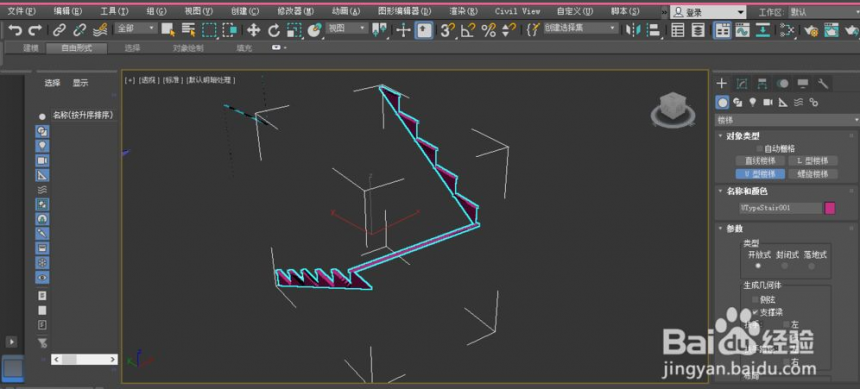860x389 pixels.
Task: Select the Cameras category icon
Action: point(768,102)
